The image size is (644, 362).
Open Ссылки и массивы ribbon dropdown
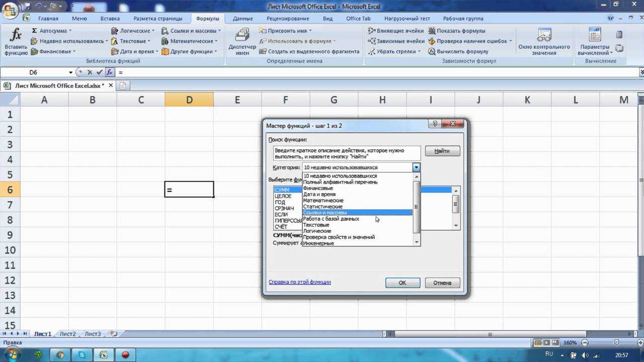click(x=192, y=31)
